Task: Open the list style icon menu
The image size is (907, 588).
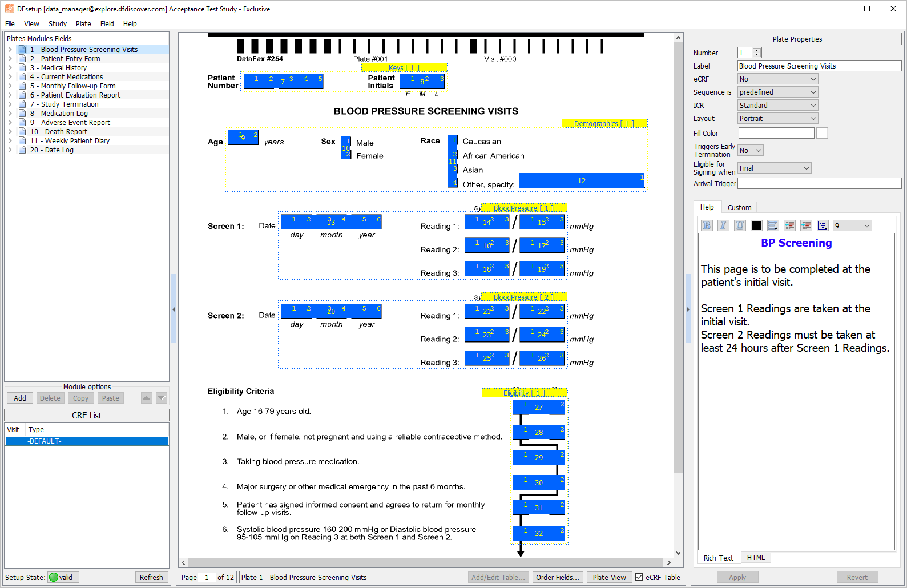Action: pos(823,225)
